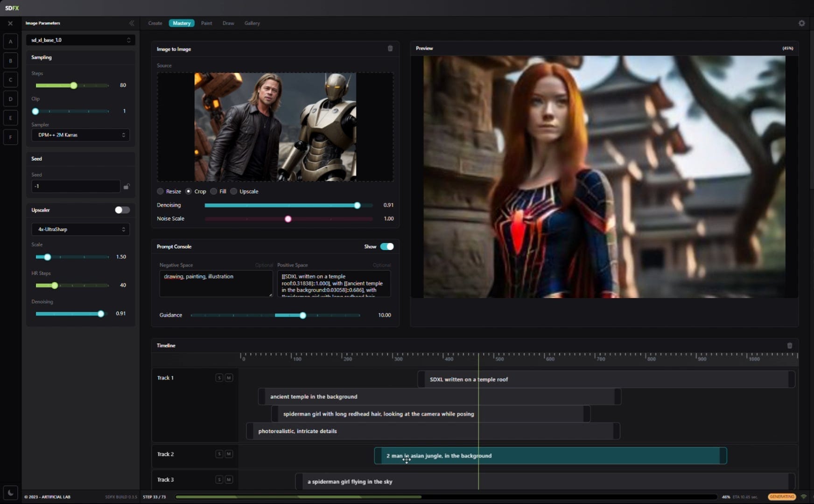Image resolution: width=814 pixels, height=504 pixels.
Task: Click the Positive Space prompt text box
Action: (334, 283)
